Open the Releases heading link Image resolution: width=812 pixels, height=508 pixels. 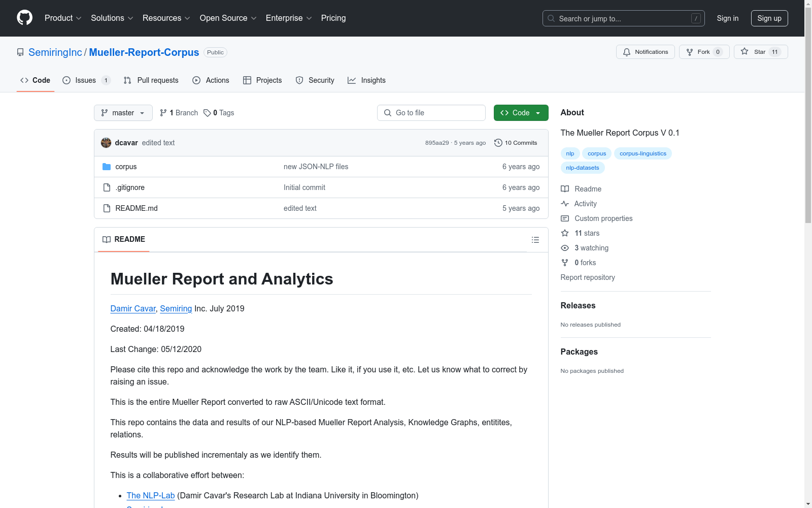click(x=578, y=305)
